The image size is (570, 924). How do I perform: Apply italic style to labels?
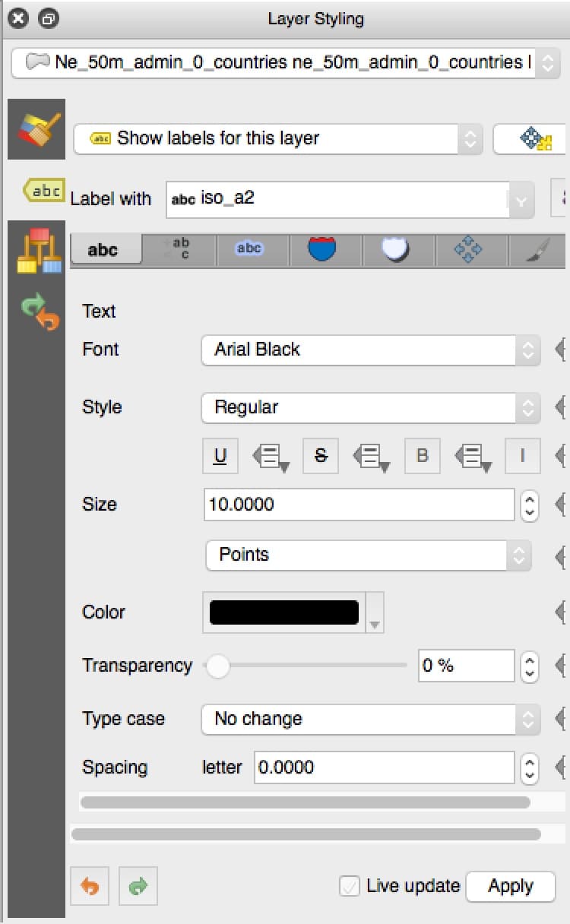(x=523, y=456)
